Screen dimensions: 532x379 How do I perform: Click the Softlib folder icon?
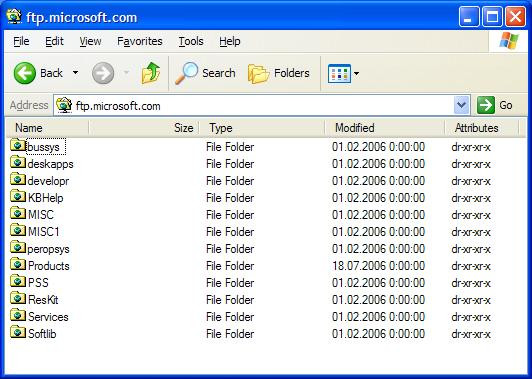point(18,332)
